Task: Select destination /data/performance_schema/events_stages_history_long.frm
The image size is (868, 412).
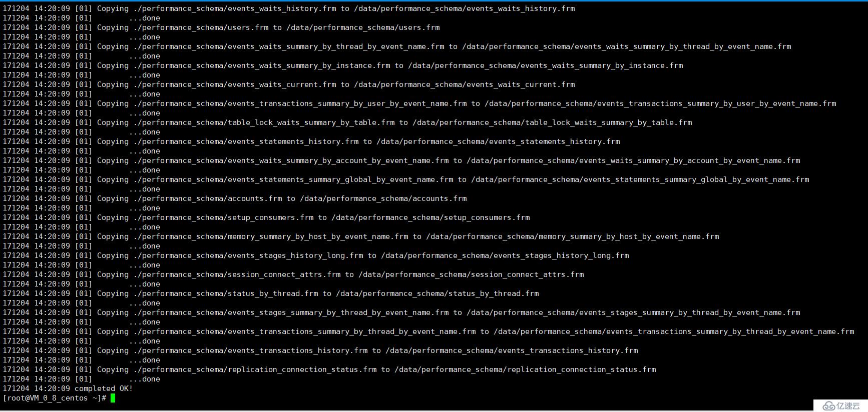Action: point(505,255)
